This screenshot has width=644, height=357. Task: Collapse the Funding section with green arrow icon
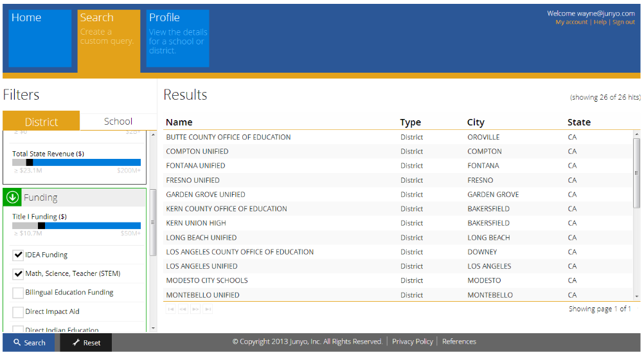click(12, 197)
